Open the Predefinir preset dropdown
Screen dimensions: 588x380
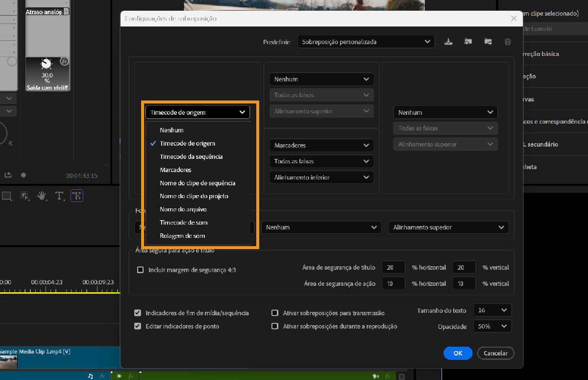366,42
